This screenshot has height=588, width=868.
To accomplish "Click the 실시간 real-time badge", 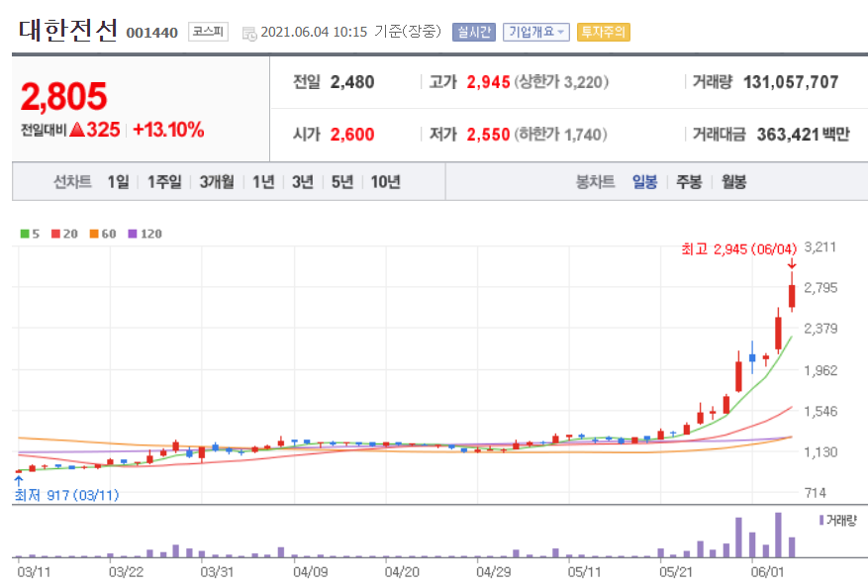I will click(474, 32).
